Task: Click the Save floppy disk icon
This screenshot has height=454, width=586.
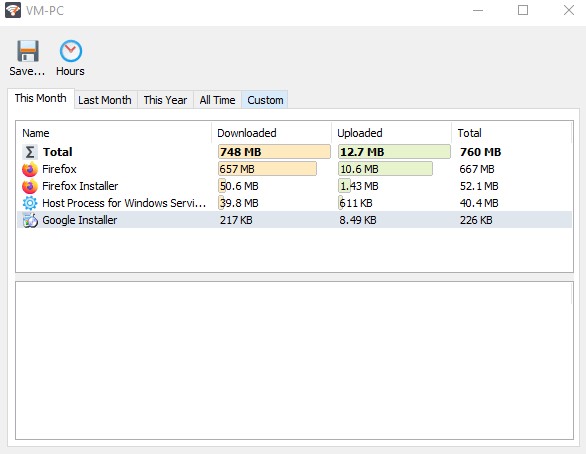Action: coord(28,51)
